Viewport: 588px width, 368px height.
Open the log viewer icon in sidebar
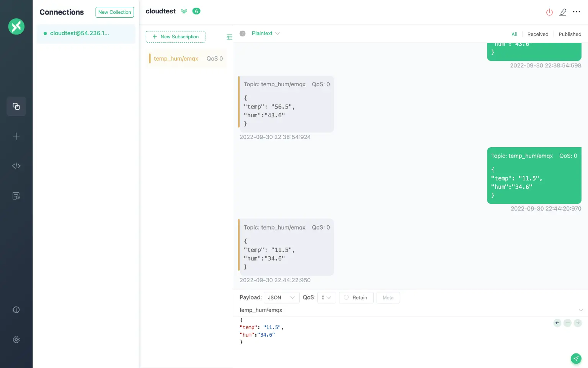point(16,196)
